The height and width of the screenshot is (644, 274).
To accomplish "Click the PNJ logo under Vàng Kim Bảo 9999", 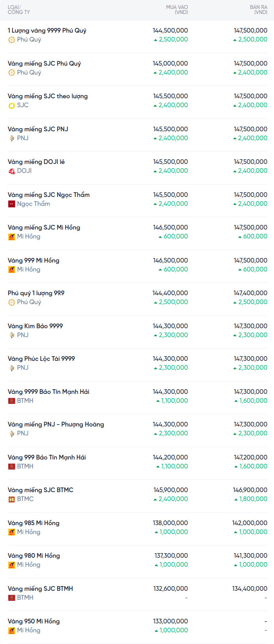I will 12,335.
